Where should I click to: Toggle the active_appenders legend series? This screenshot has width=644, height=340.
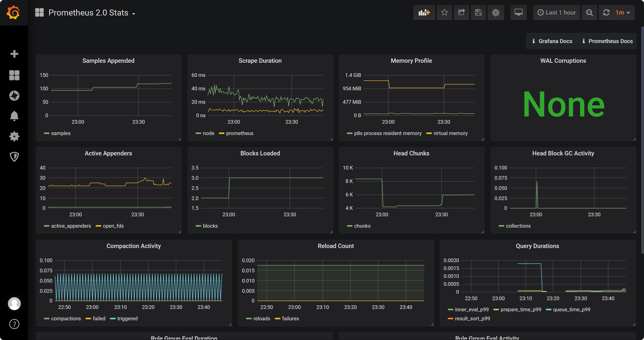pyautogui.click(x=71, y=226)
